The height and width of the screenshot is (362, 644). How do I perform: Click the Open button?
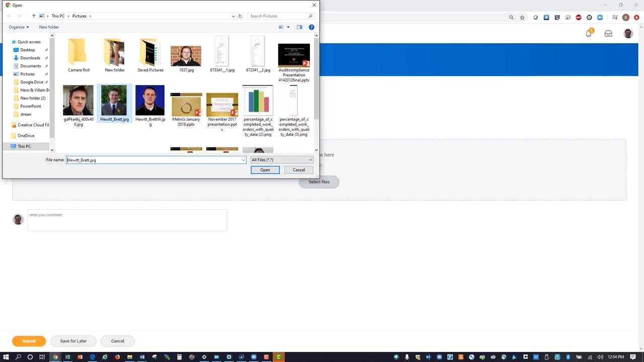[265, 170]
